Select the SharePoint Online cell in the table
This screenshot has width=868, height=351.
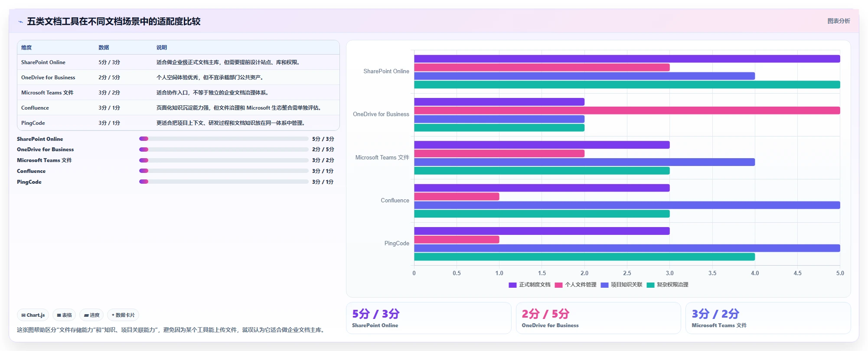pyautogui.click(x=43, y=62)
